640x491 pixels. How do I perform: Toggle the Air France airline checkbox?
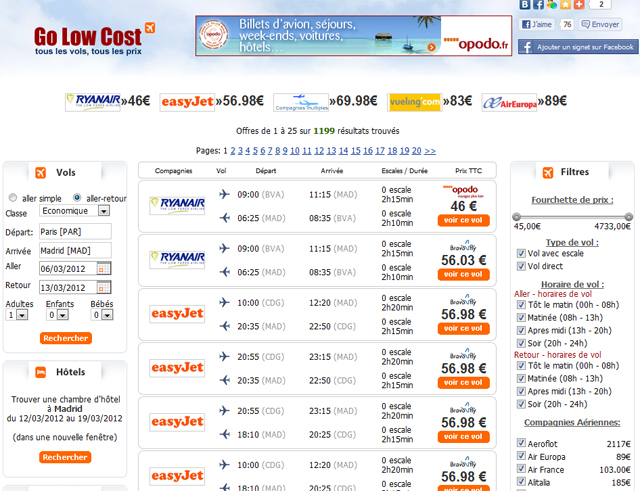521,468
